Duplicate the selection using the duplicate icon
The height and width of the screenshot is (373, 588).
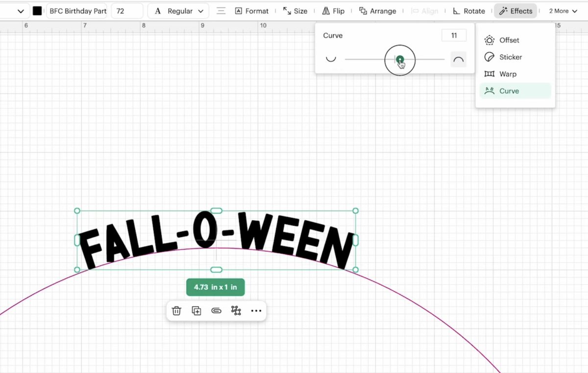tap(196, 311)
